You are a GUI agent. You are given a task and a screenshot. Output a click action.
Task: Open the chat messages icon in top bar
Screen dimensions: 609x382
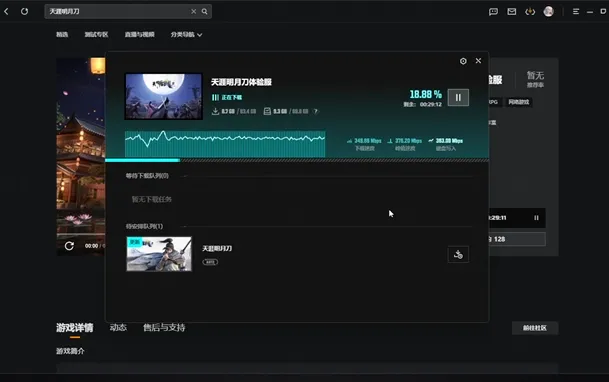click(493, 12)
